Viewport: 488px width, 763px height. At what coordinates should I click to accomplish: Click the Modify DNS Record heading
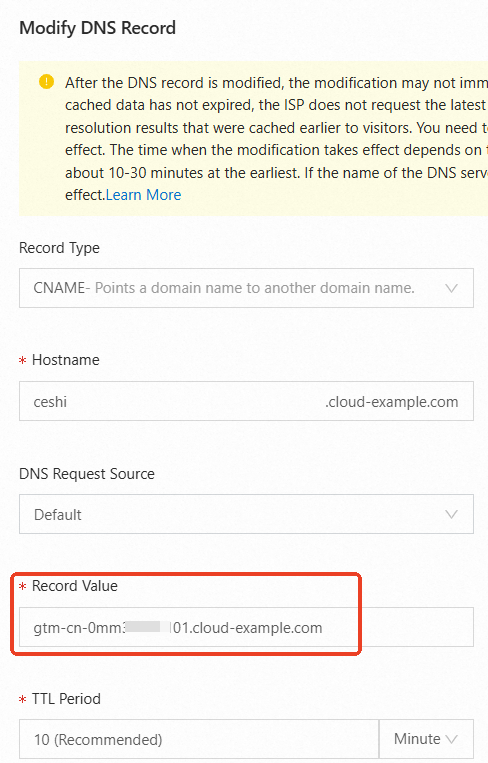pyautogui.click(x=97, y=28)
